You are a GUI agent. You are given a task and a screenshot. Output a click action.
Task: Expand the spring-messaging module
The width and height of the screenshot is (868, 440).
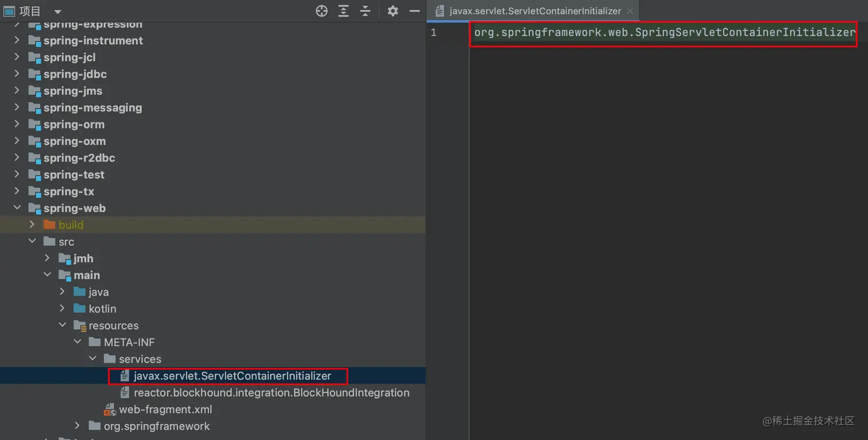pyautogui.click(x=17, y=107)
